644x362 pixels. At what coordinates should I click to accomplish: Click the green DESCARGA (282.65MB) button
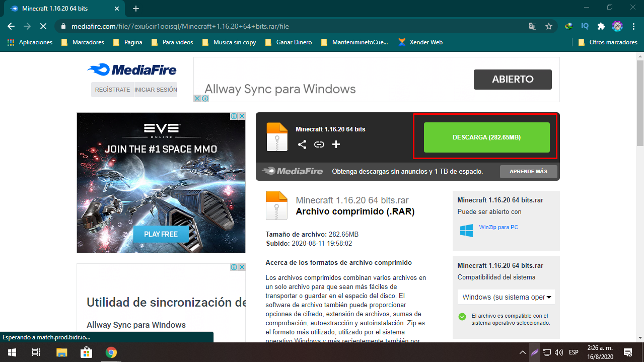(x=486, y=137)
